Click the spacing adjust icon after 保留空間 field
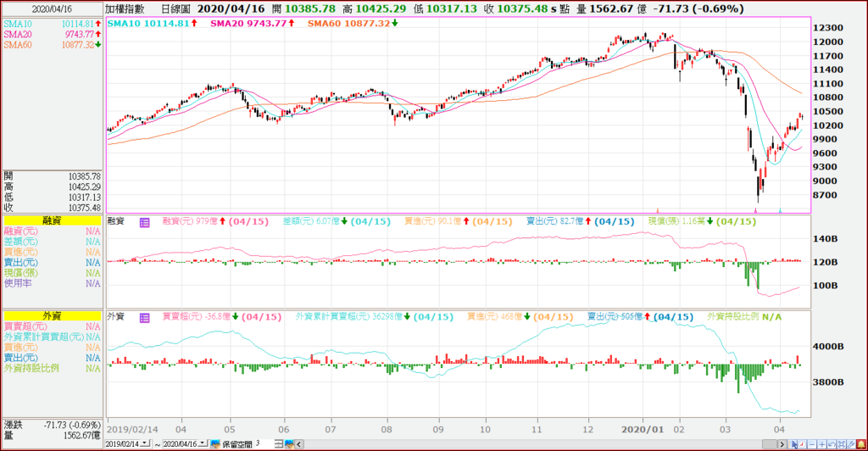Viewport: 868px width, 451px height. click(x=279, y=444)
